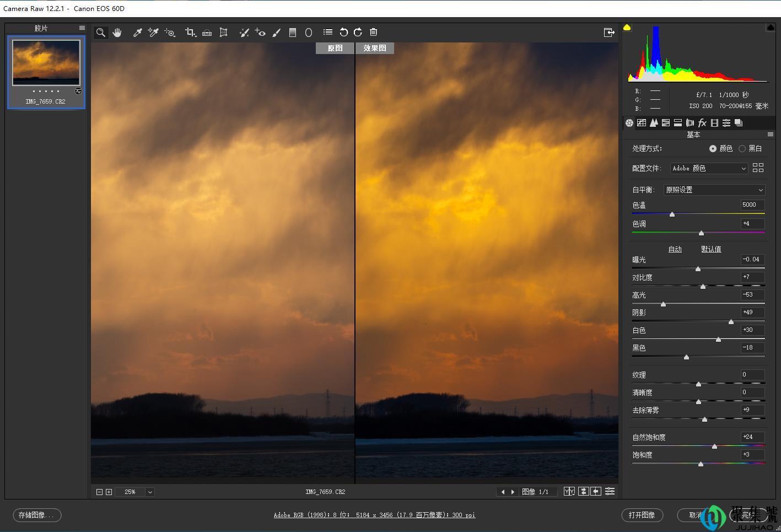Select the 颜色 processing radio button
The height and width of the screenshot is (532, 781).
(x=713, y=148)
